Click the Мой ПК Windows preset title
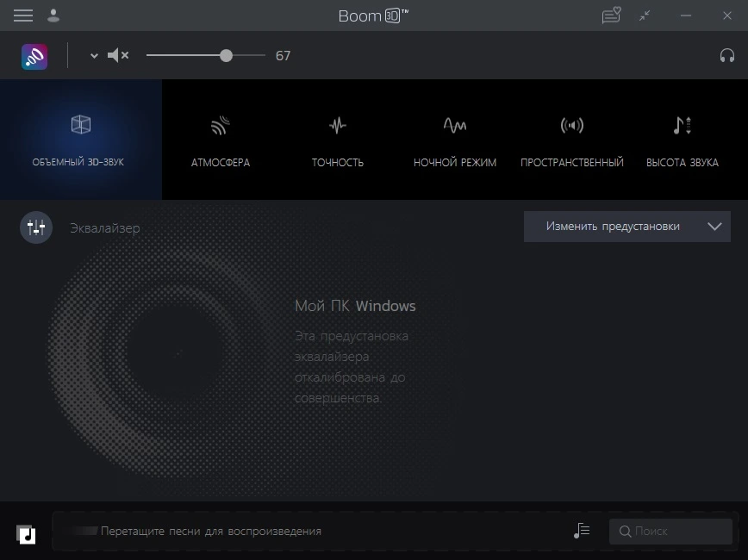 [x=355, y=306]
